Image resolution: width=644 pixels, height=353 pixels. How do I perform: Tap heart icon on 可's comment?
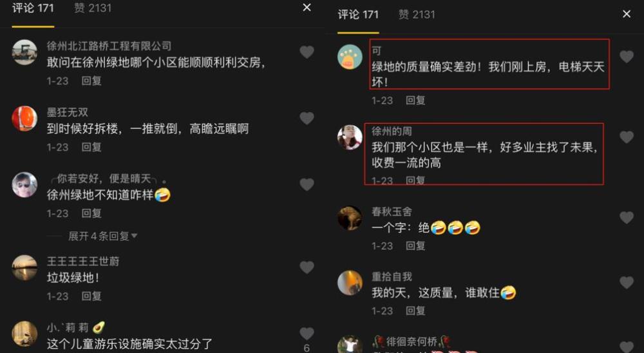point(627,56)
